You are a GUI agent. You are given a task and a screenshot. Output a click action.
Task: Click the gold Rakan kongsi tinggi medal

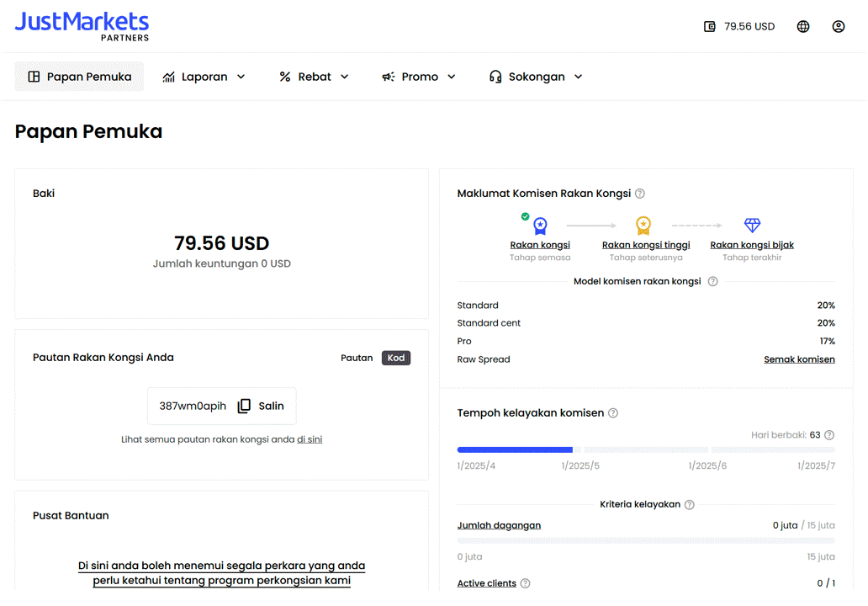tap(643, 226)
